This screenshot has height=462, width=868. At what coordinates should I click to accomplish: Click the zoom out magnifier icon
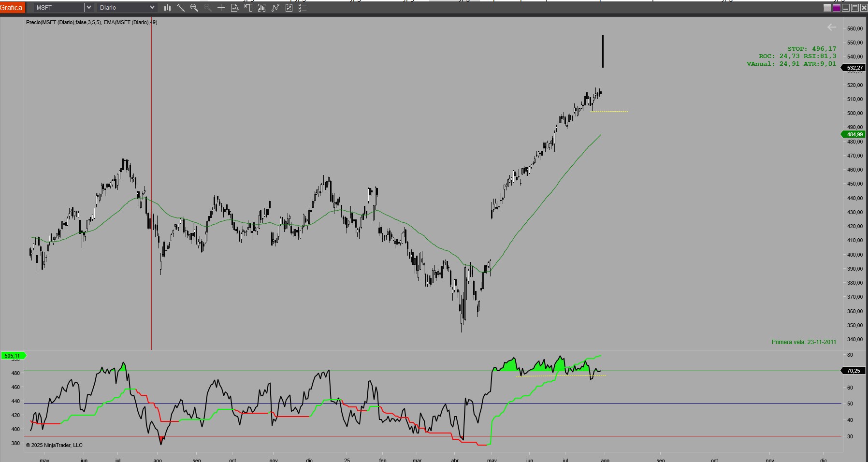(208, 8)
